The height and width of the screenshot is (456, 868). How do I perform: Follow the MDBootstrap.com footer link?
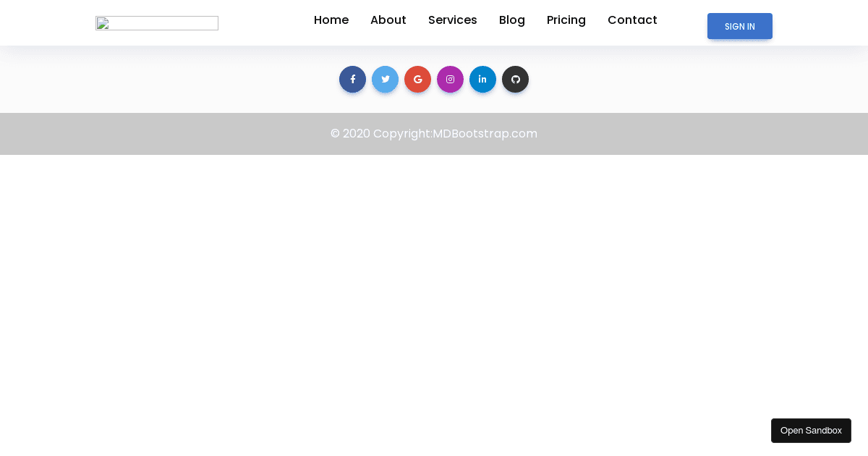tap(485, 134)
